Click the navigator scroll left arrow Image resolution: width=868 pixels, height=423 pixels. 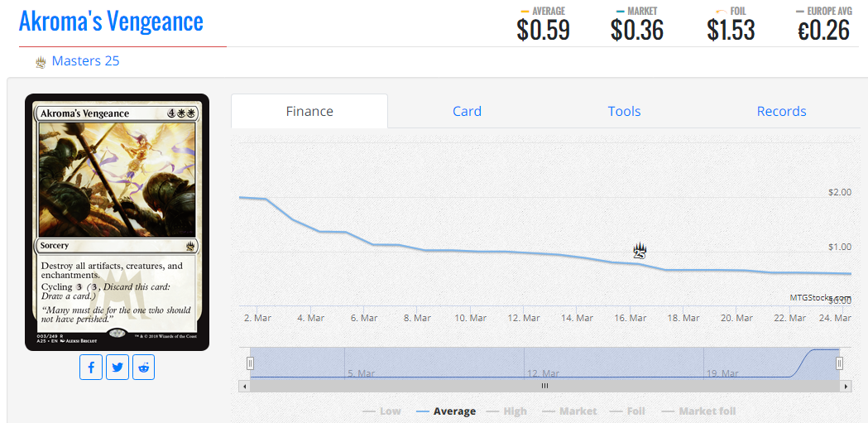tap(243, 386)
